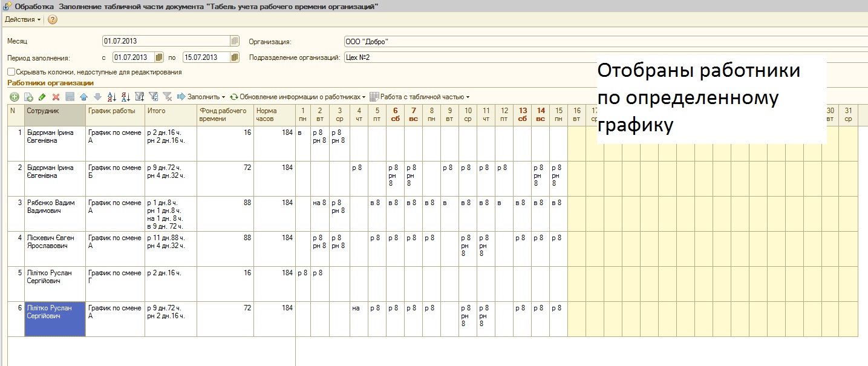Click the Норма часов column header
This screenshot has width=868, height=366.
274,115
